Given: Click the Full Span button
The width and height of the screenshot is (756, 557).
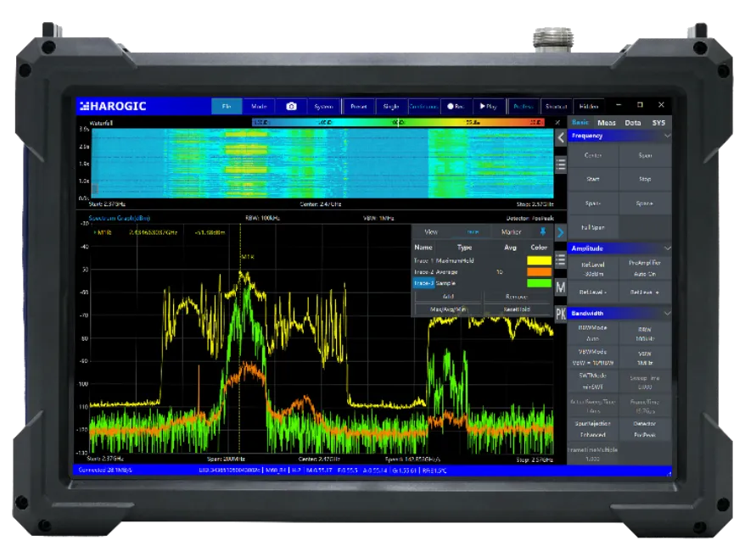Looking at the screenshot, I should [592, 228].
